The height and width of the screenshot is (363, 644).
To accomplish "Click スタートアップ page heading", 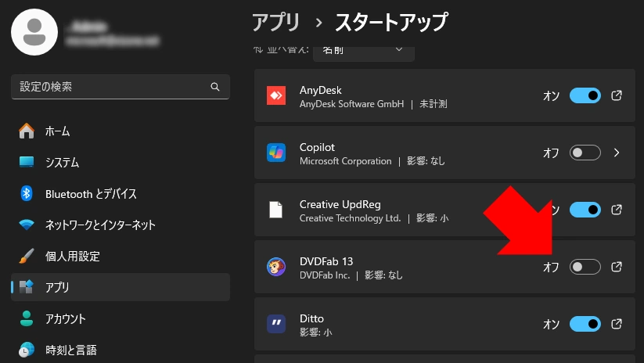I will (x=391, y=22).
